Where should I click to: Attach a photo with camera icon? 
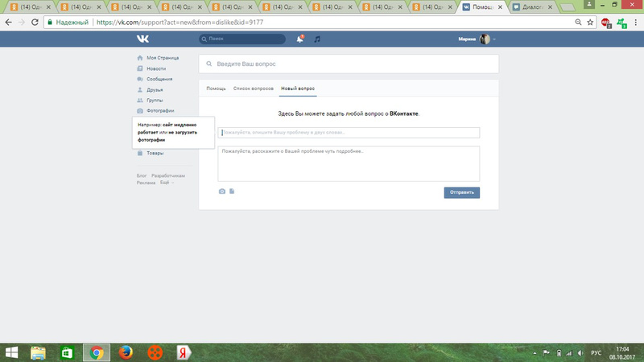click(222, 191)
